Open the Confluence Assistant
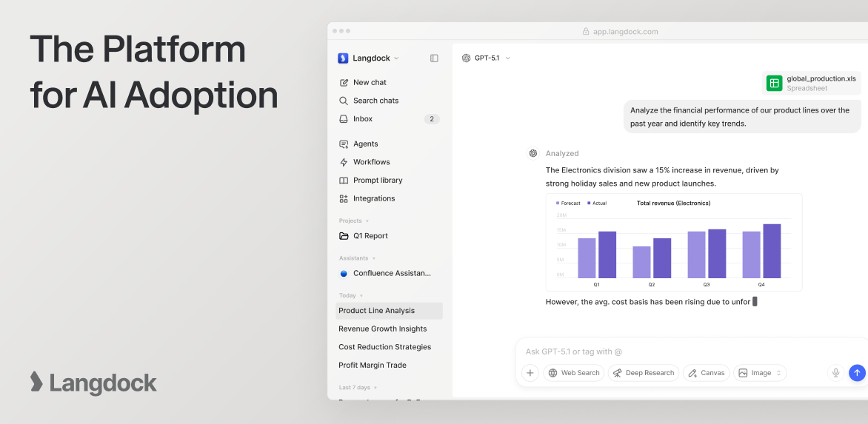 tap(389, 274)
